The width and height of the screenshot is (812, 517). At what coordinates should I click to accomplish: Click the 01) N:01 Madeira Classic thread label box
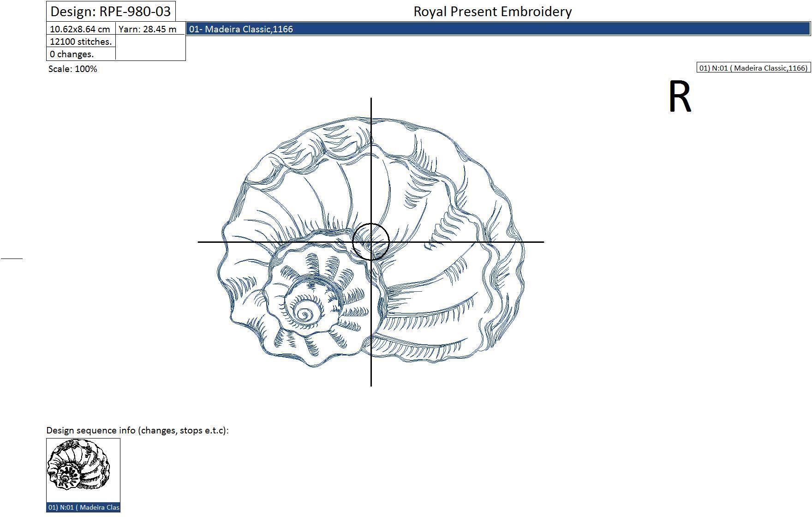coord(753,68)
